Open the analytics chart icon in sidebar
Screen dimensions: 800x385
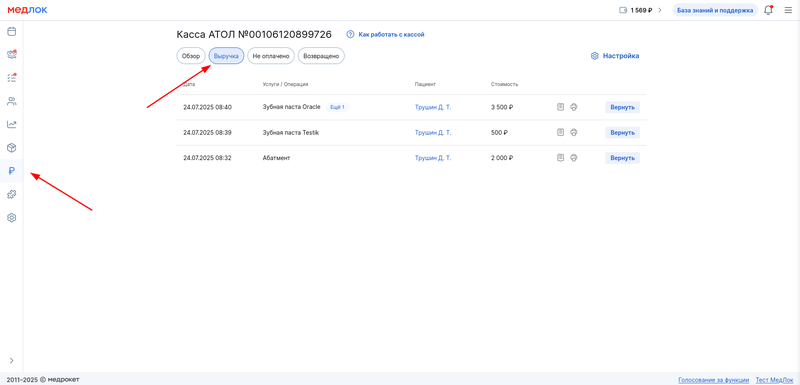click(11, 124)
